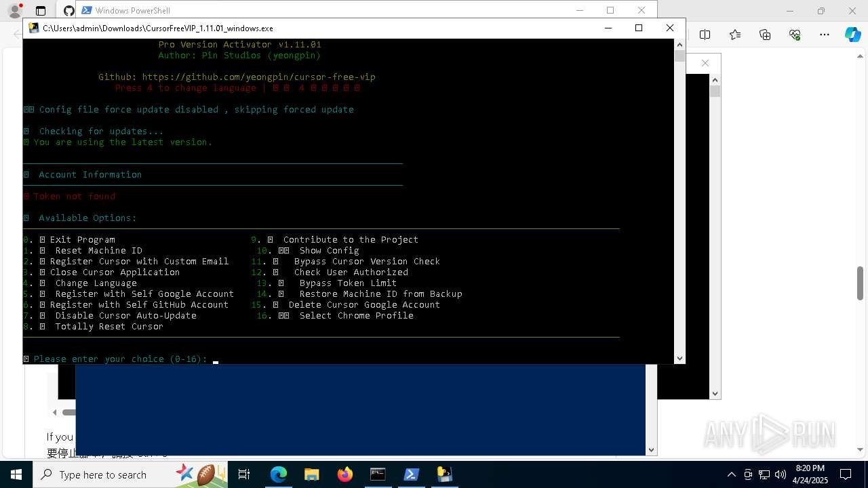
Task: Open the Edge profile avatar
Action: 14,11
